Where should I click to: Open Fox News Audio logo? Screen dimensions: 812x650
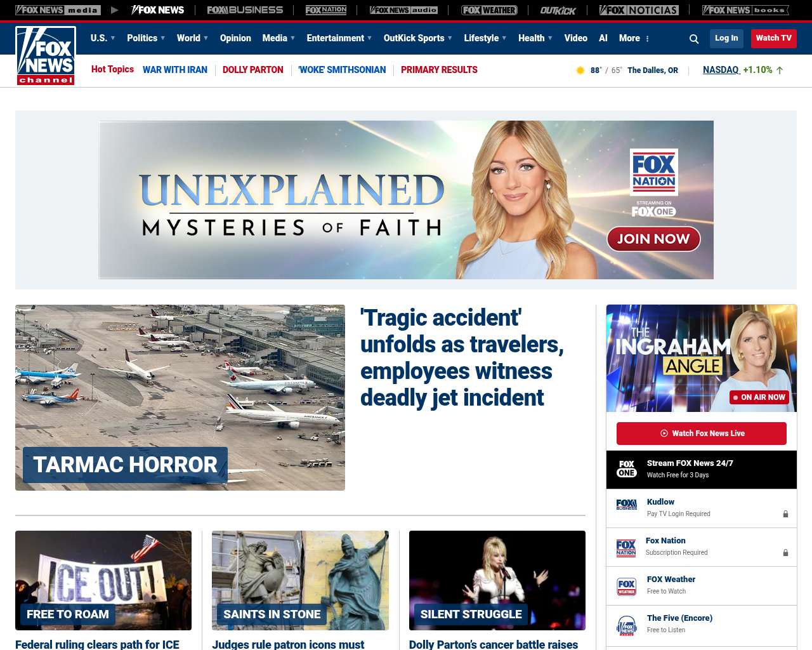click(403, 10)
